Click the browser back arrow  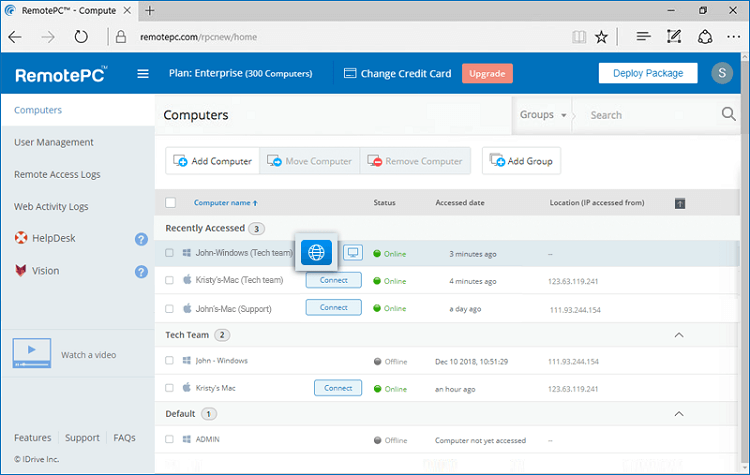(x=15, y=37)
